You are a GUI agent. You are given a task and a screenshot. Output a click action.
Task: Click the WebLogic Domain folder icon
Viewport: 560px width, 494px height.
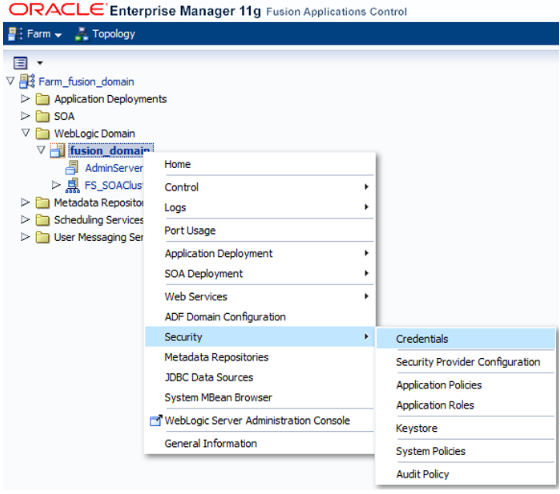[42, 134]
